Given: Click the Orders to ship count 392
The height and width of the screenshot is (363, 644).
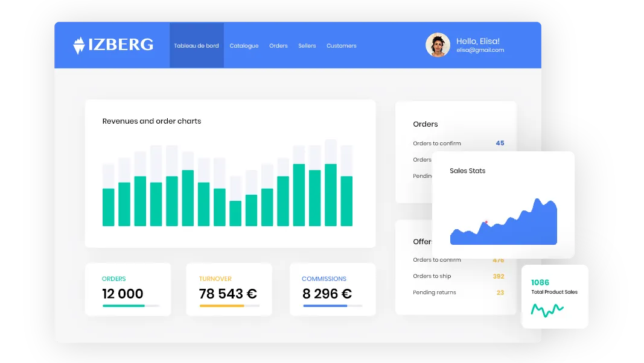Looking at the screenshot, I should [x=498, y=276].
